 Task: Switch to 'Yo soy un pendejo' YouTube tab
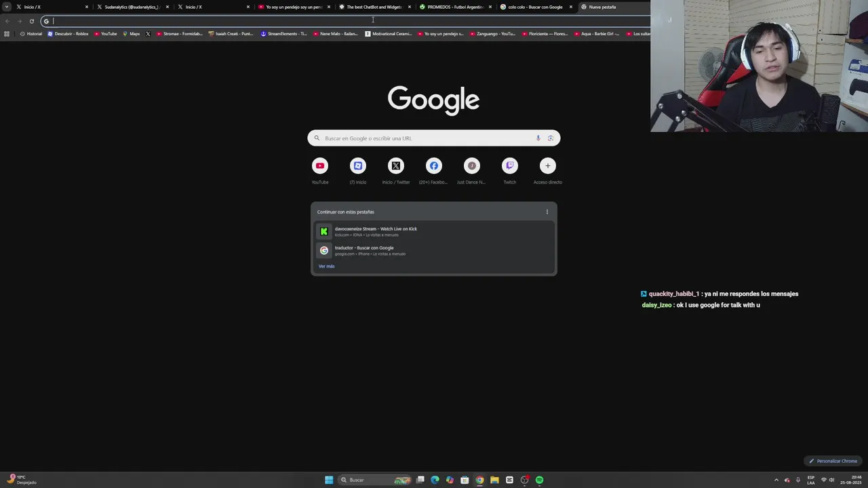click(294, 7)
